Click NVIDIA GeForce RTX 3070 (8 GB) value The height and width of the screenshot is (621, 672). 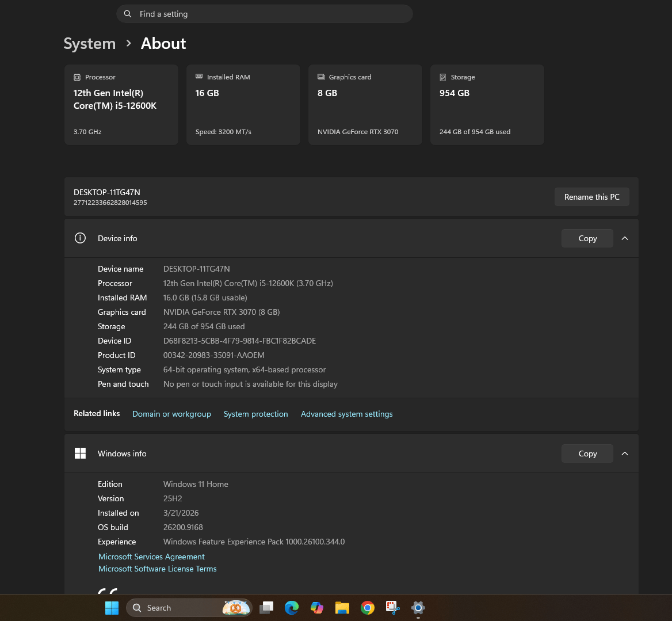click(222, 311)
